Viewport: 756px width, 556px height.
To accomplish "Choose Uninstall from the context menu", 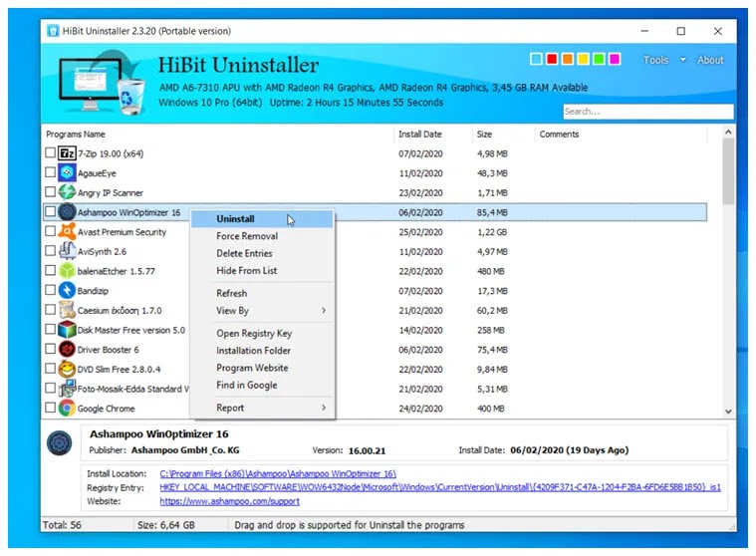I will tap(262, 219).
